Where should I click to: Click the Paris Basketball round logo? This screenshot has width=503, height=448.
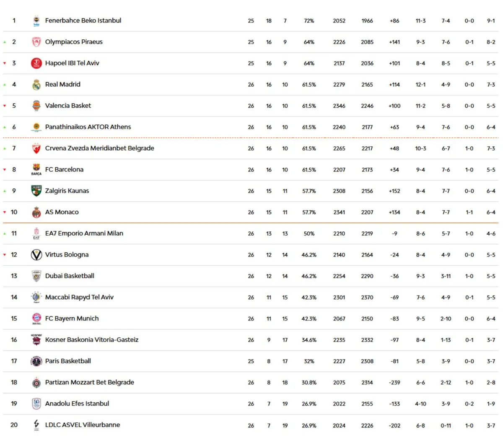(36, 361)
